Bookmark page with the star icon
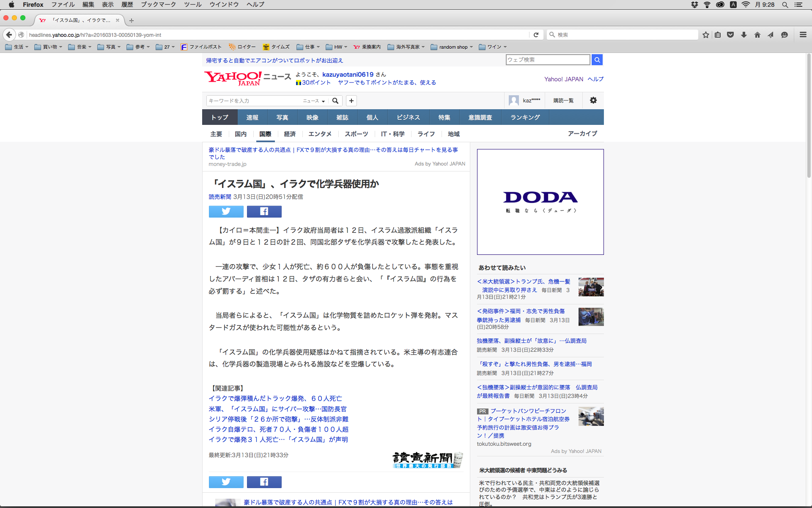Image resolution: width=812 pixels, height=508 pixels. tap(705, 35)
